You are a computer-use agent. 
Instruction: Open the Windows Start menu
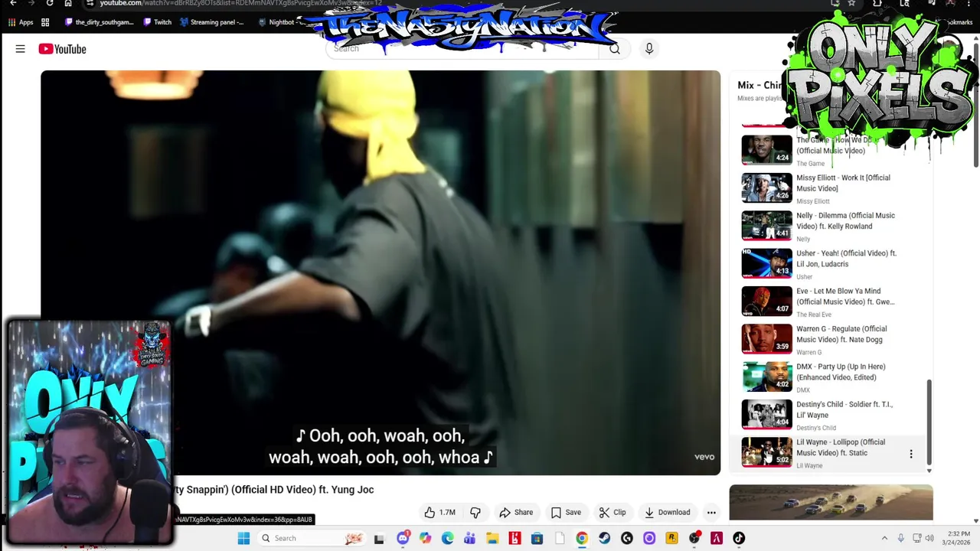click(x=243, y=538)
